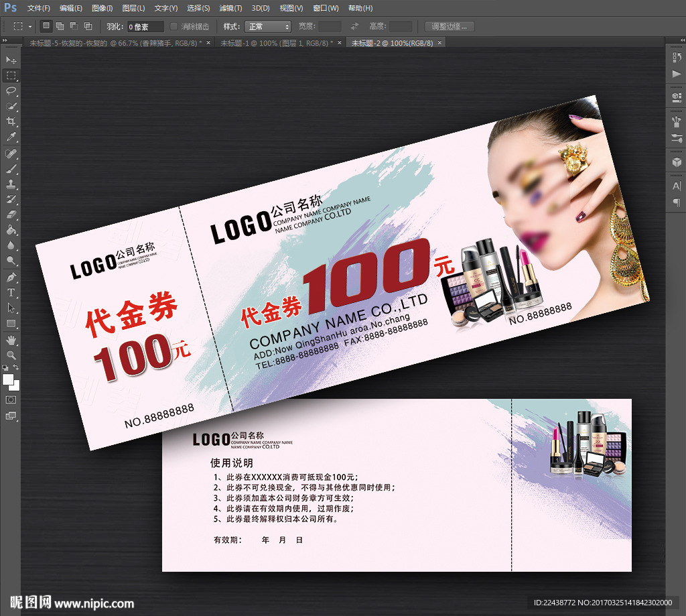Change the screen mode
The height and width of the screenshot is (616, 686).
click(11, 416)
